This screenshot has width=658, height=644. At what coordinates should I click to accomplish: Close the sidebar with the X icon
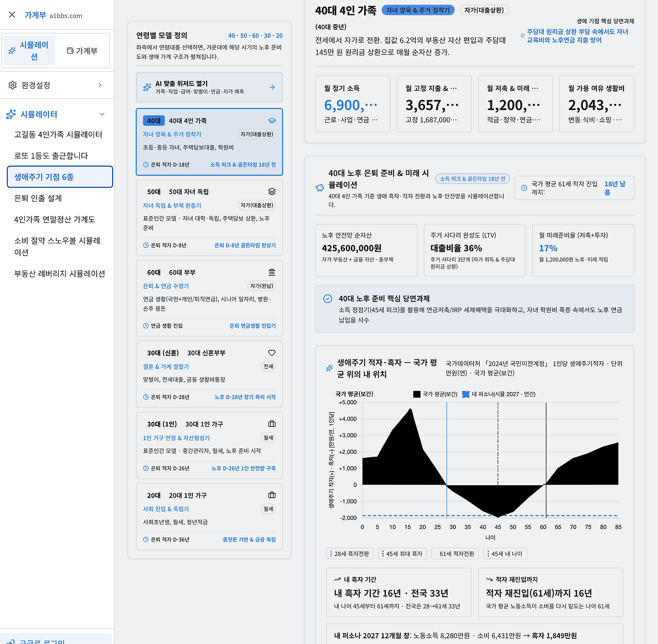[x=12, y=15]
